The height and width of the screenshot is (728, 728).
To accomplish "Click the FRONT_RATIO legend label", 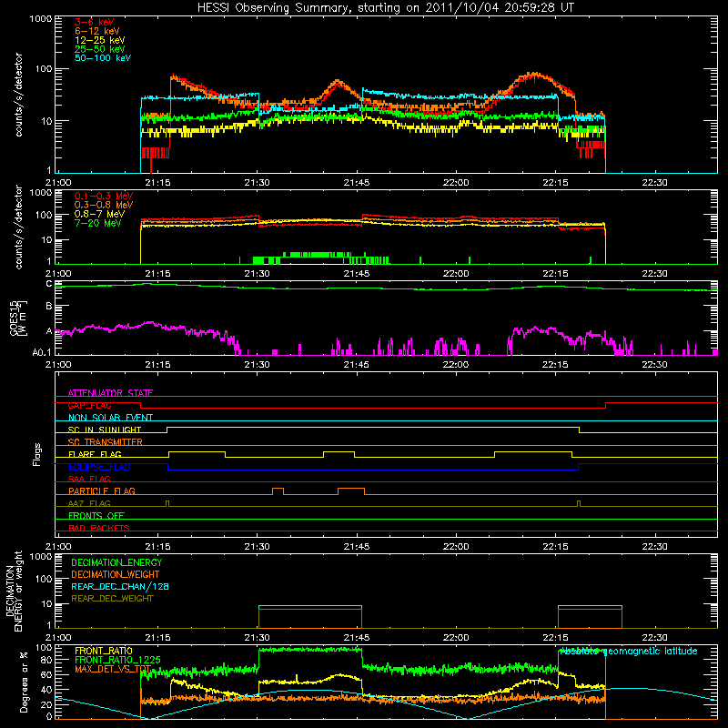I will pyautogui.click(x=104, y=651).
